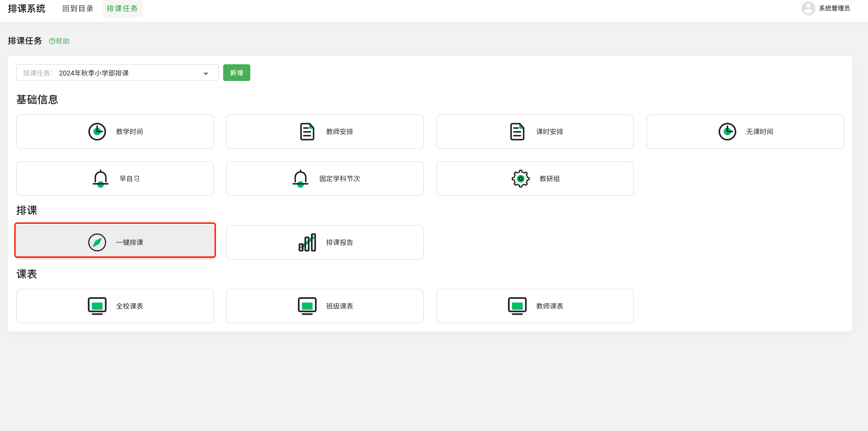The width and height of the screenshot is (868, 431).
Task: Open the 帮助 help link
Action: tap(59, 41)
